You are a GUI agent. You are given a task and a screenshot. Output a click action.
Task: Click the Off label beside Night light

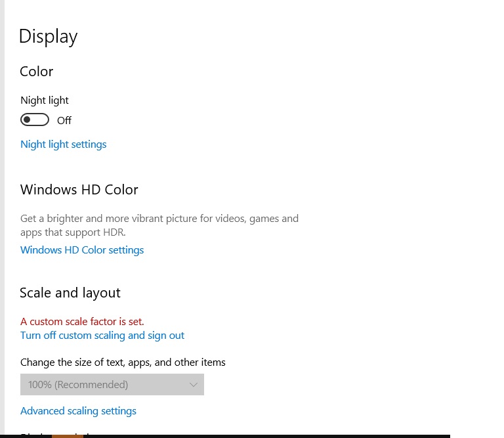[64, 120]
